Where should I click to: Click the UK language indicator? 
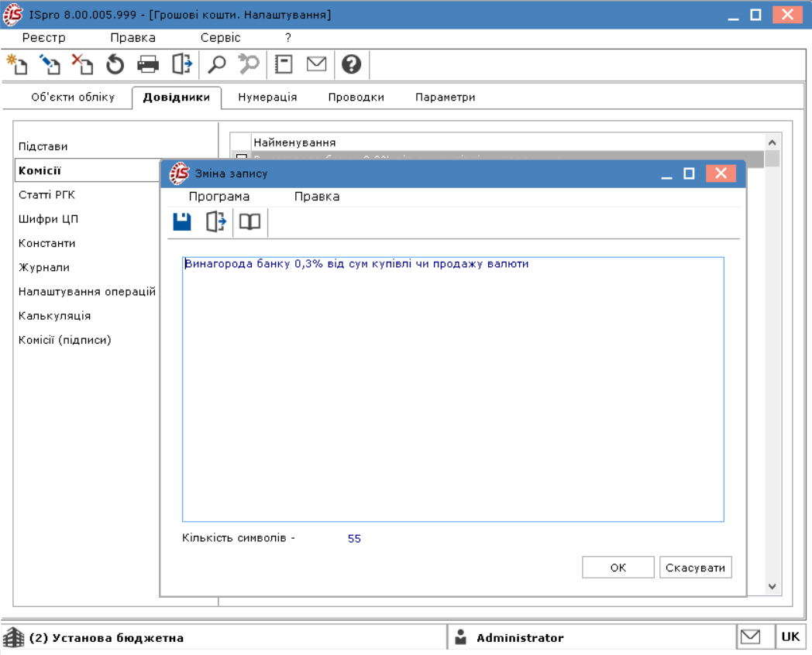790,637
